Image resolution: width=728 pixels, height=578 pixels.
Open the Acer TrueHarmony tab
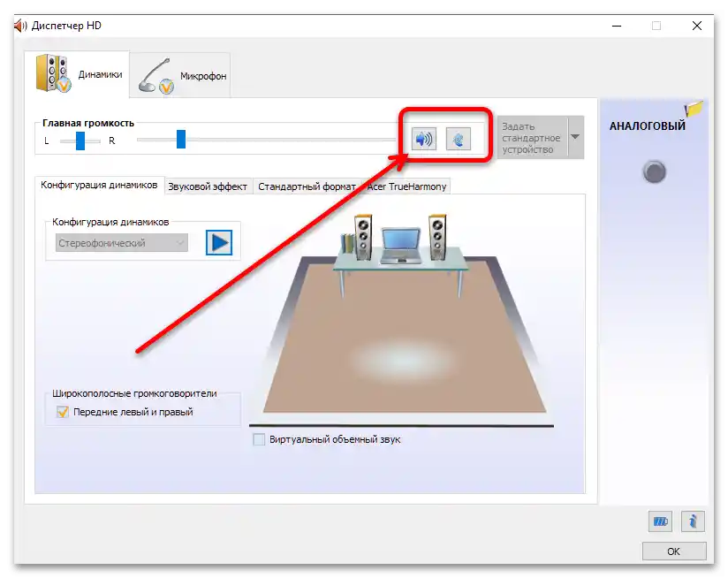tap(406, 186)
